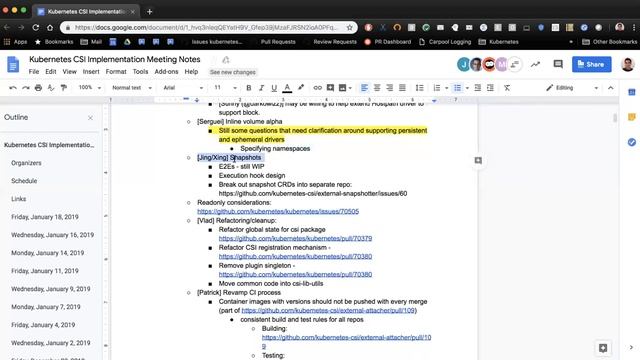This screenshot has height=360, width=640.
Task: Open the Keep notes side panel icon
Action: click(631, 117)
